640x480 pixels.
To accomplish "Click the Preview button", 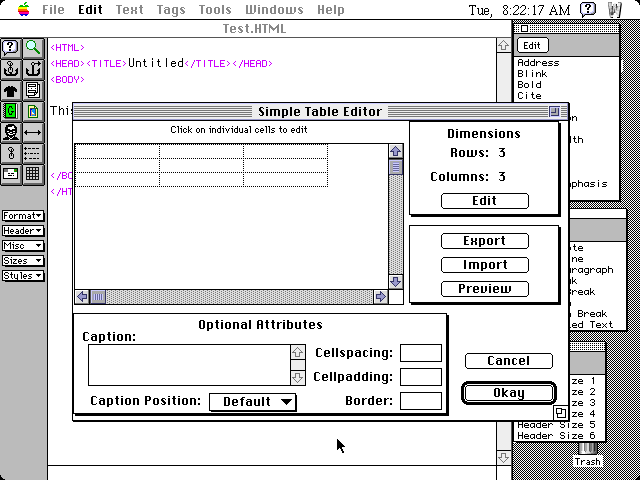I will [x=485, y=289].
